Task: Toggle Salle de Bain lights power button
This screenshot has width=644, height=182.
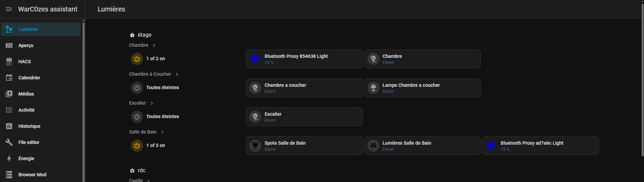Action: point(137,146)
